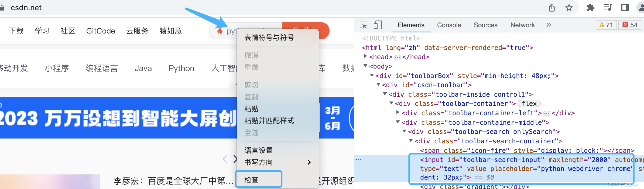Click the three-dot gutter on selected input row
The height and width of the screenshot is (189, 644).
pyautogui.click(x=358, y=160)
